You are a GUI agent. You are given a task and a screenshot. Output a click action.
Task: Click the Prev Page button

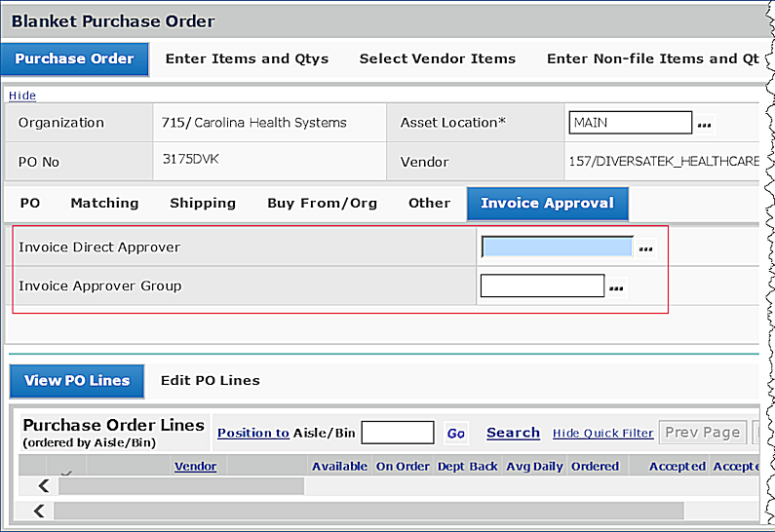click(x=701, y=433)
